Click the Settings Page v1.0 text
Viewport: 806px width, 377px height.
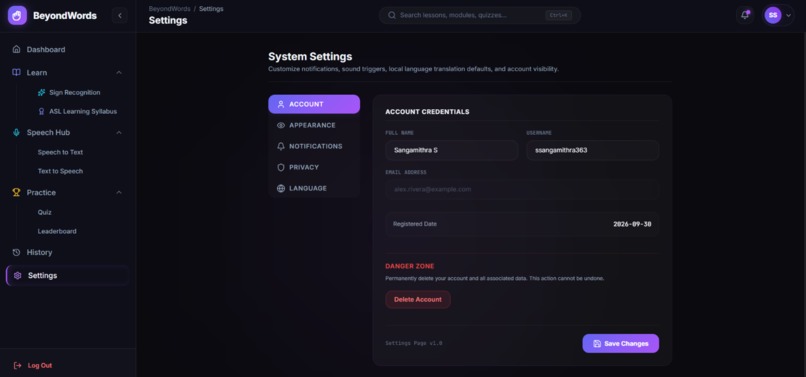[x=414, y=343]
